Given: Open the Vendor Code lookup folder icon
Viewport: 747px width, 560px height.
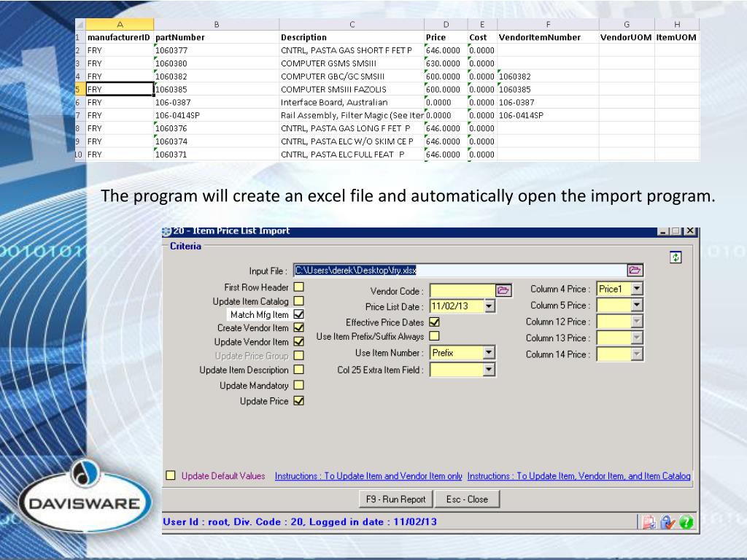Looking at the screenshot, I should pos(503,290).
